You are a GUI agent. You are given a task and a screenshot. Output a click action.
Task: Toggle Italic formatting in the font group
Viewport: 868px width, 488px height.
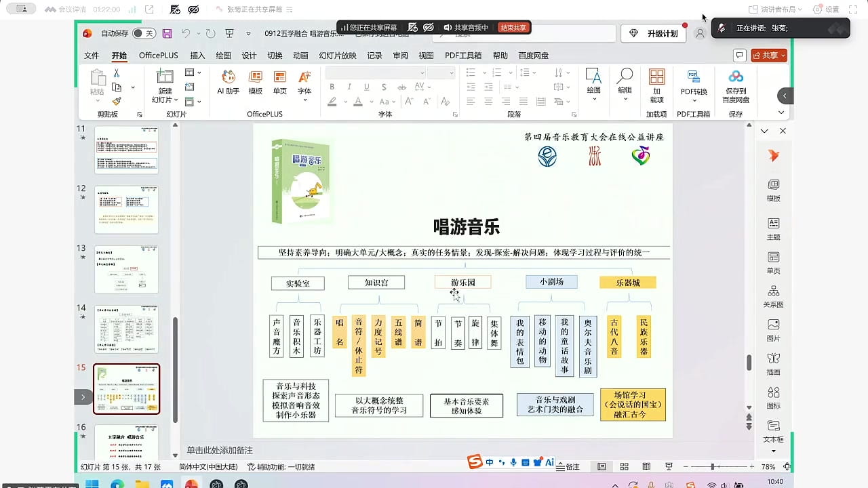pyautogui.click(x=349, y=87)
